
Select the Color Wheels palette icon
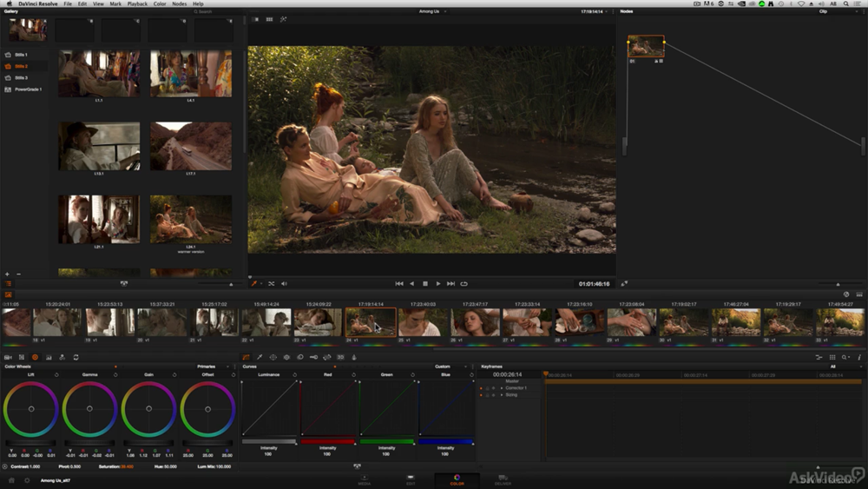(35, 357)
